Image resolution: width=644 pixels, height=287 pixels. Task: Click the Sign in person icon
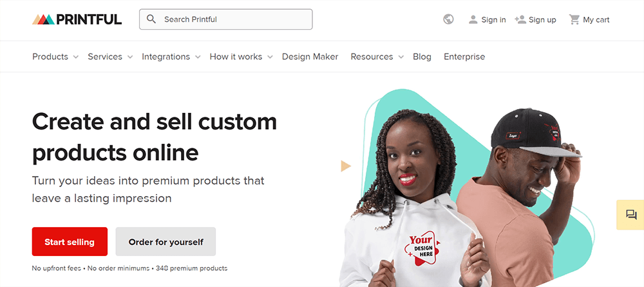[473, 19]
